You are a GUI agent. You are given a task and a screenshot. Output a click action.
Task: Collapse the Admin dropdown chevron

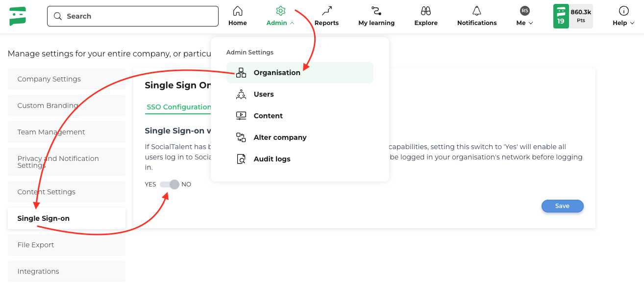[x=292, y=23]
